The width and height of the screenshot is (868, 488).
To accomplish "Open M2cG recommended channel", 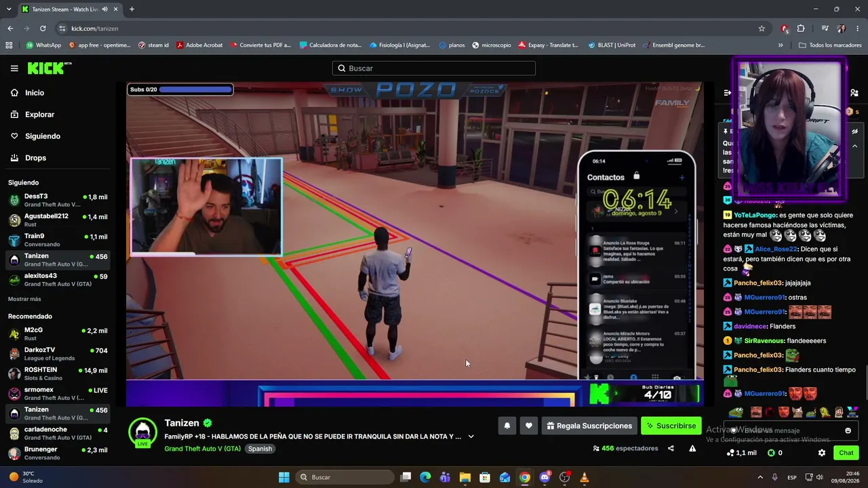I will pos(58,333).
